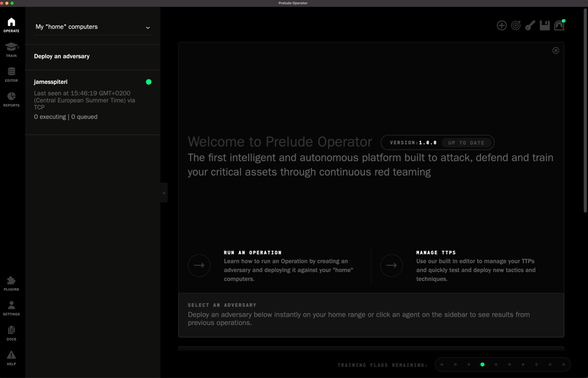
Task: Click Deploy an adversary
Action: (62, 56)
